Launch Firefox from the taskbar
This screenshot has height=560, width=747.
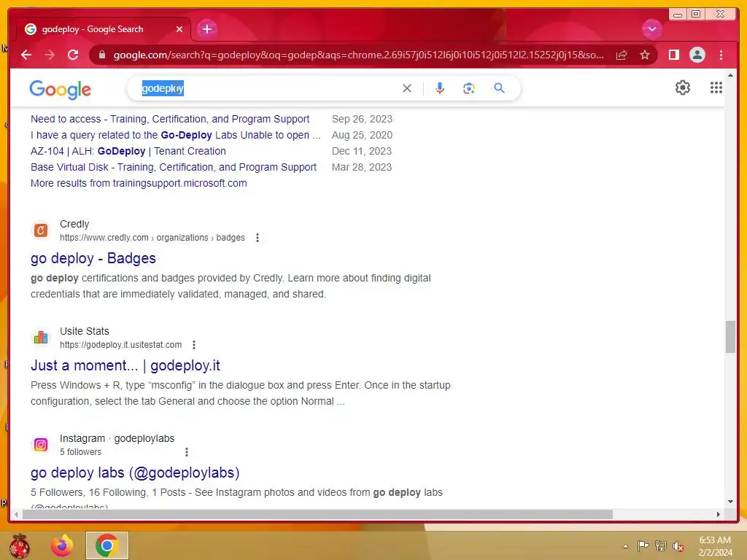[62, 545]
